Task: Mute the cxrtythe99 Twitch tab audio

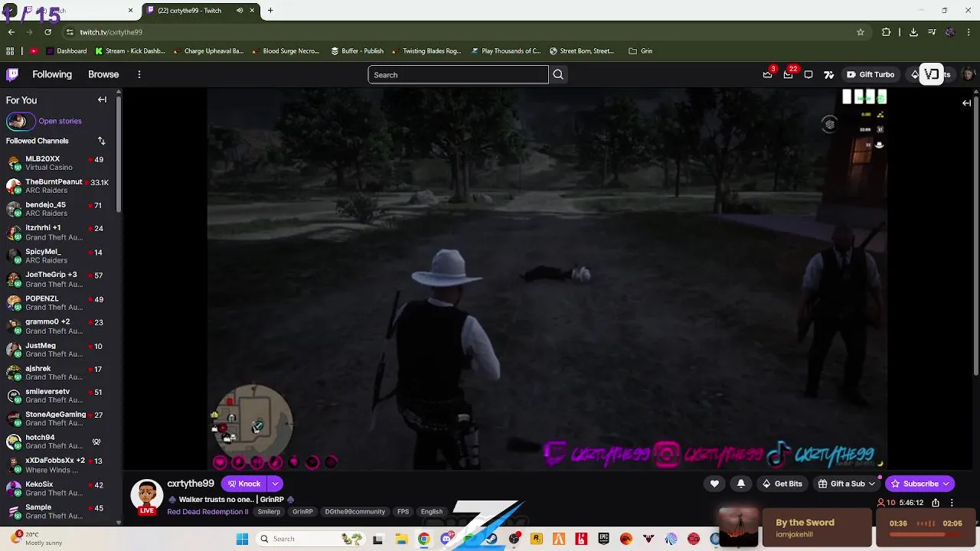Action: click(x=240, y=11)
